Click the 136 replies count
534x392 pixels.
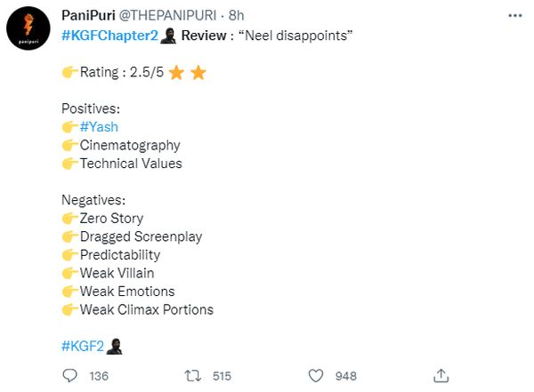tap(99, 376)
